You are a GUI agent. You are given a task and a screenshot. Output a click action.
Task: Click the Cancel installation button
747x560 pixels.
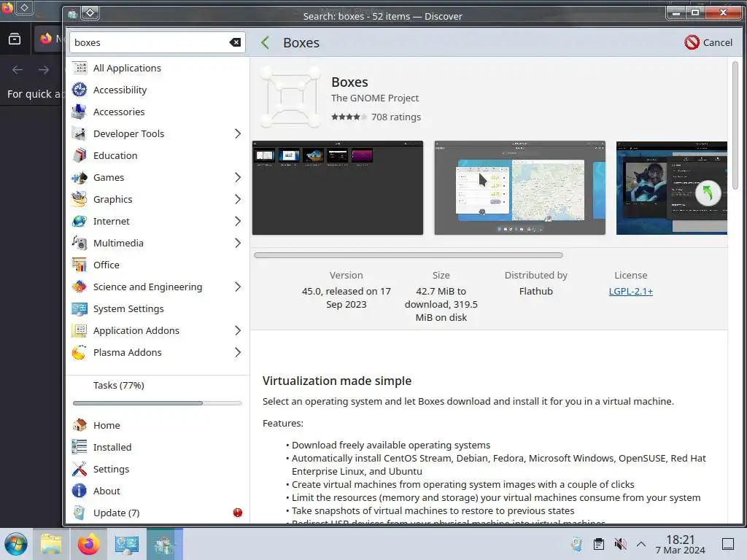coord(708,42)
